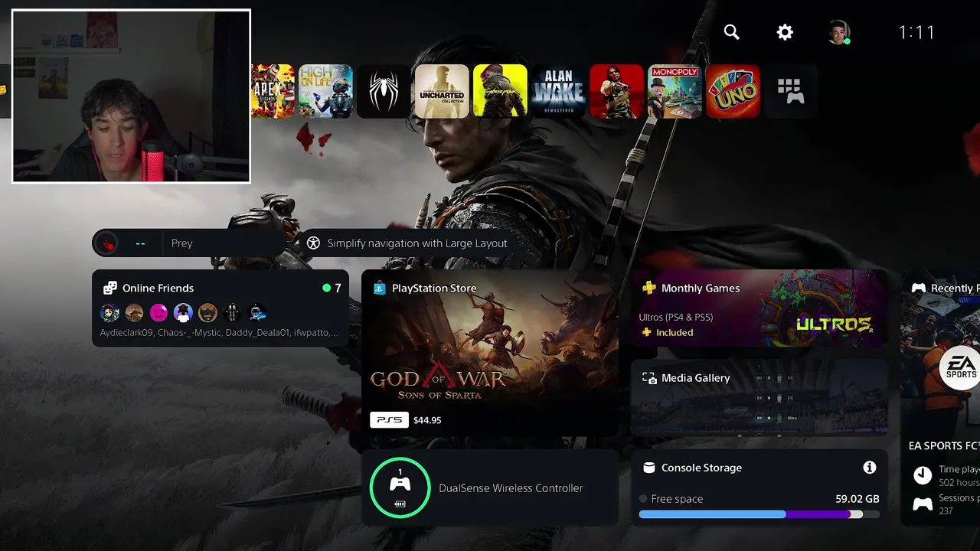Click the Prey now-playing music widget

click(190, 243)
